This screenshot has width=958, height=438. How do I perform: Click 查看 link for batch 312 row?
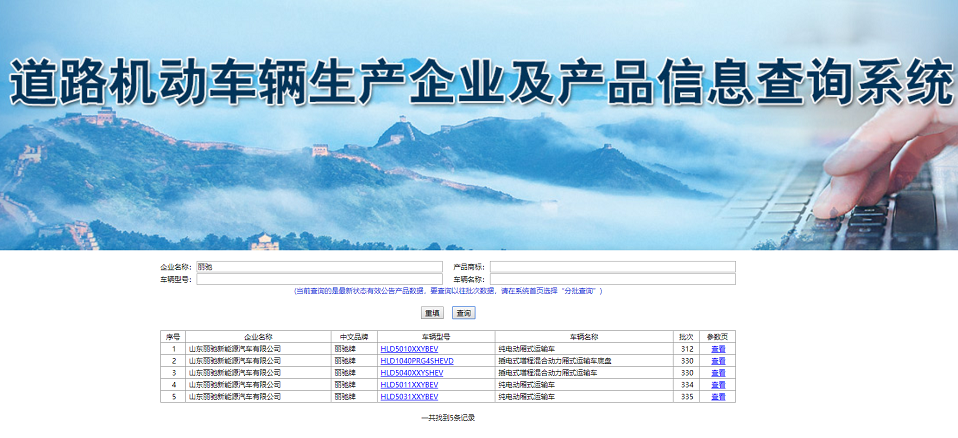tap(718, 349)
